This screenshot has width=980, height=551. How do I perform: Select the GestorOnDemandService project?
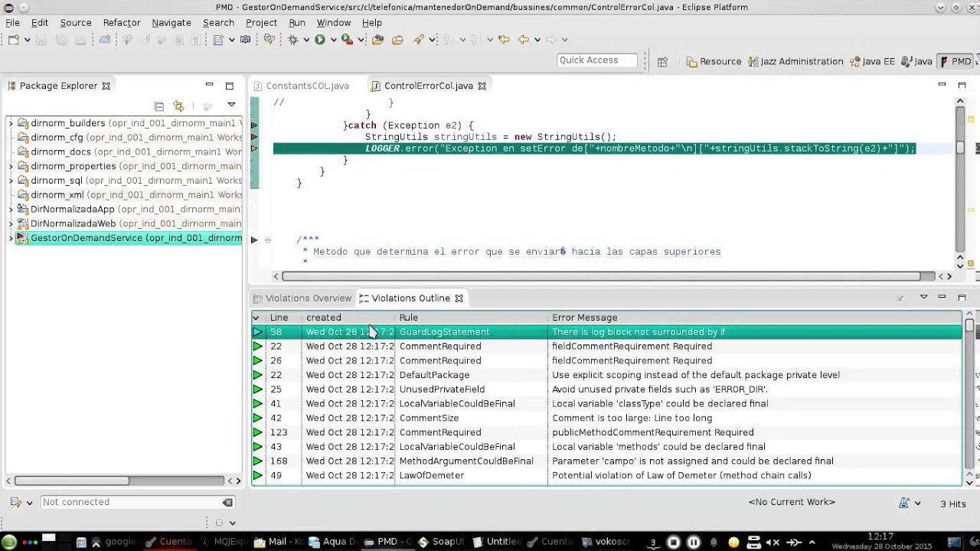tap(129, 238)
